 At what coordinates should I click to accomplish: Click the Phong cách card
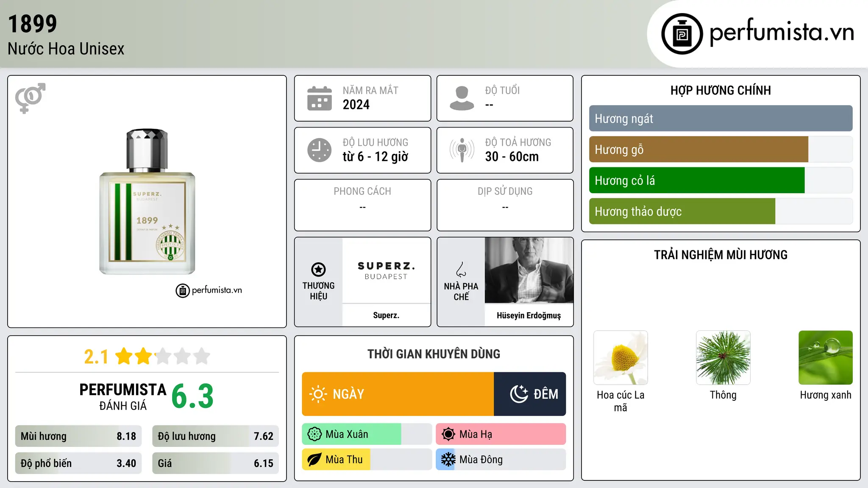(362, 205)
